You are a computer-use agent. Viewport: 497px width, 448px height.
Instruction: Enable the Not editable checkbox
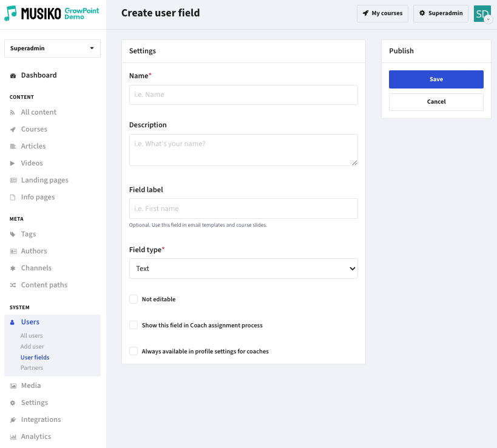pos(134,299)
